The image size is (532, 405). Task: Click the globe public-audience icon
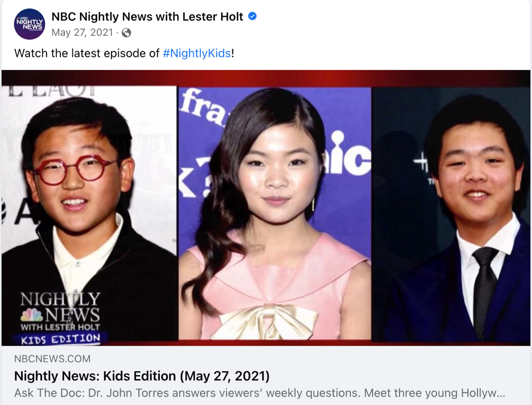point(126,33)
